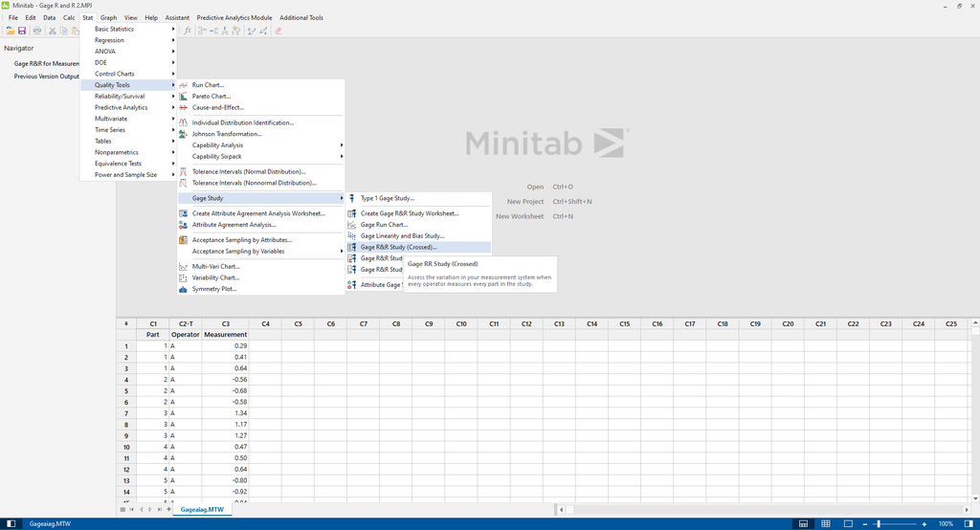Viewport: 980px width, 530px height.
Task: Click the Attribute Agreement Analysis icon
Action: pyautogui.click(x=183, y=225)
